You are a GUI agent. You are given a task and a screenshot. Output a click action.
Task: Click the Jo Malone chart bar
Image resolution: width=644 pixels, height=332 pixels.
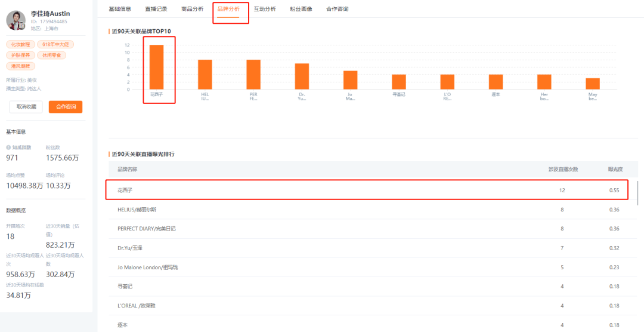click(351, 80)
